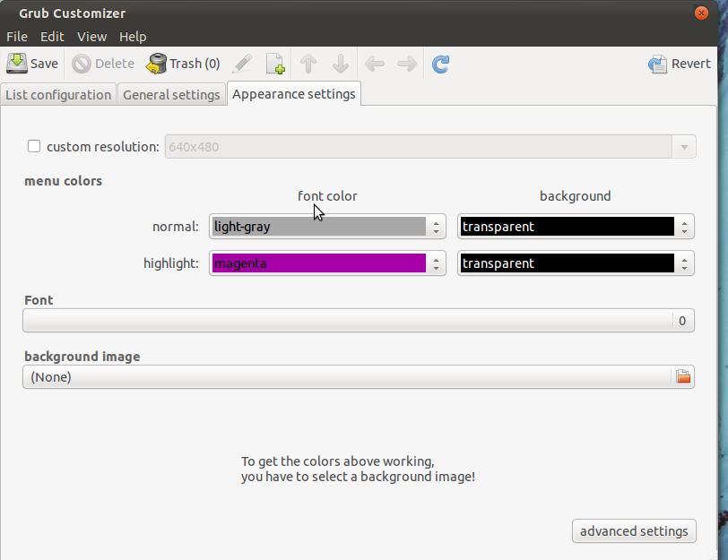Viewport: 728px width, 560px height.
Task: Open the Edit menu
Action: 52,37
